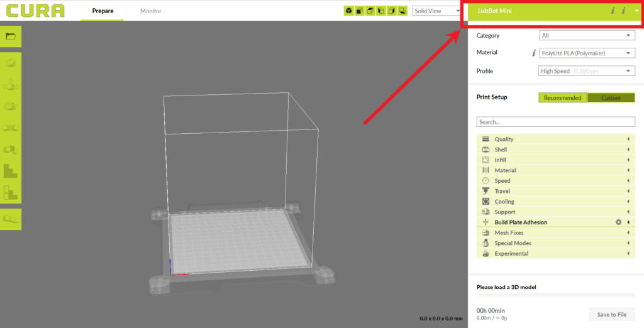This screenshot has width=644, height=328.
Task: Expand the Special Modes settings category
Action: (556, 243)
